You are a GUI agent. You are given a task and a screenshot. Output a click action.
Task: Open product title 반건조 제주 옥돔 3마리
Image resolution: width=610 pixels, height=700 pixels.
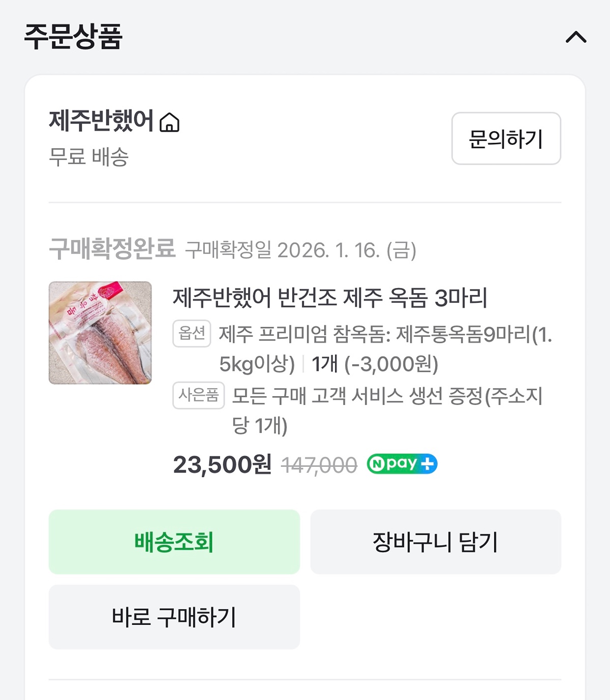pyautogui.click(x=330, y=298)
